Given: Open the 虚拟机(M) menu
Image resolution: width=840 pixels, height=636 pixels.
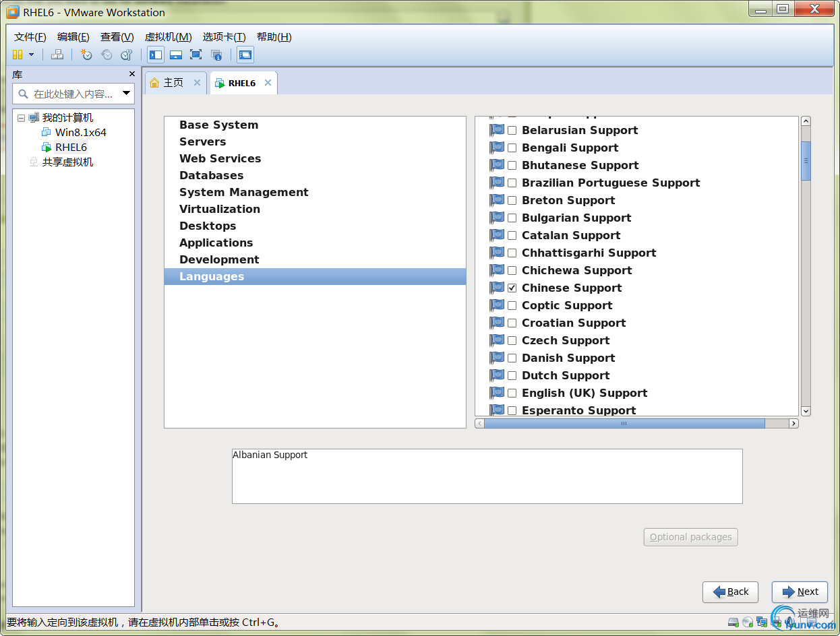Looking at the screenshot, I should coord(169,37).
